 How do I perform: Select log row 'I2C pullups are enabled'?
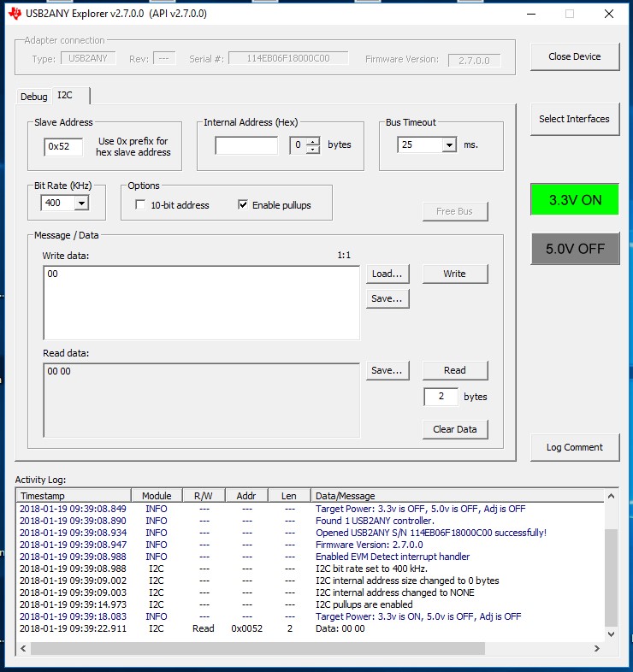point(311,604)
